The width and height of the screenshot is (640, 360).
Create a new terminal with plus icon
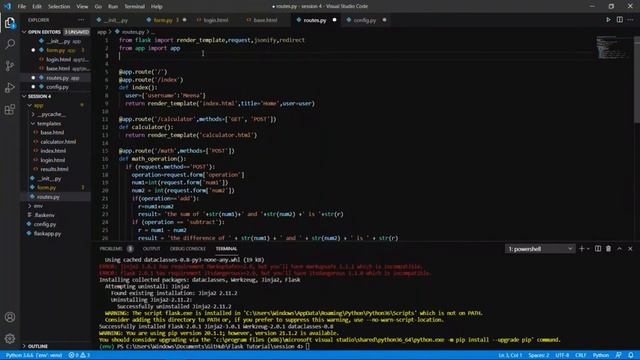point(582,249)
